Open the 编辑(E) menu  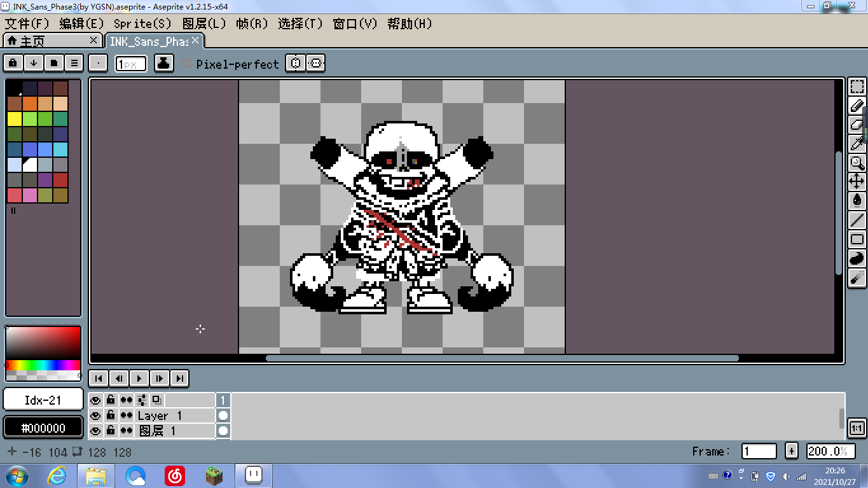click(81, 24)
